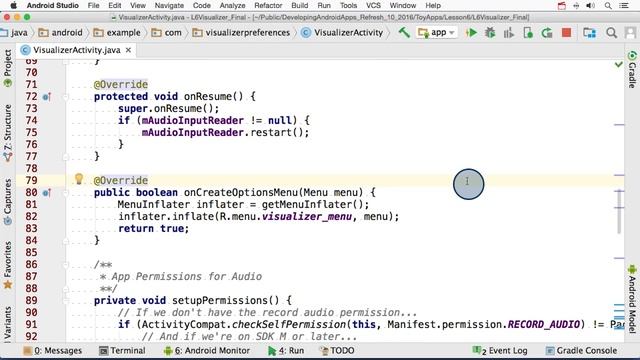This screenshot has height=360, width=640.
Task: Click the com breadcrumb folder
Action: pyautogui.click(x=167, y=33)
